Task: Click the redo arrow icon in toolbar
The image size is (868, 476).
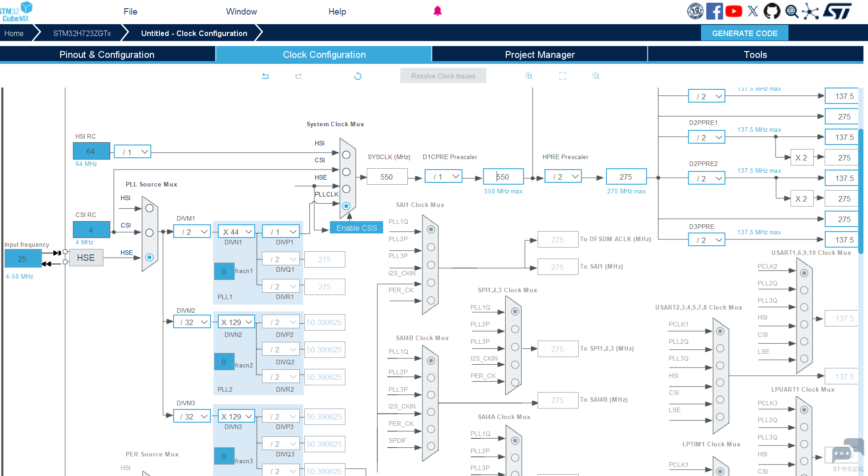Action: pos(298,76)
